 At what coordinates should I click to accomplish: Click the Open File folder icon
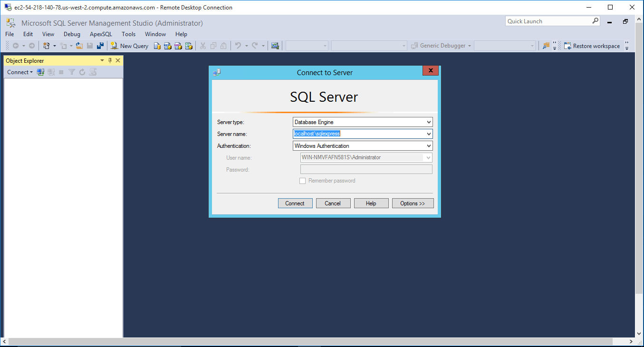(79, 46)
